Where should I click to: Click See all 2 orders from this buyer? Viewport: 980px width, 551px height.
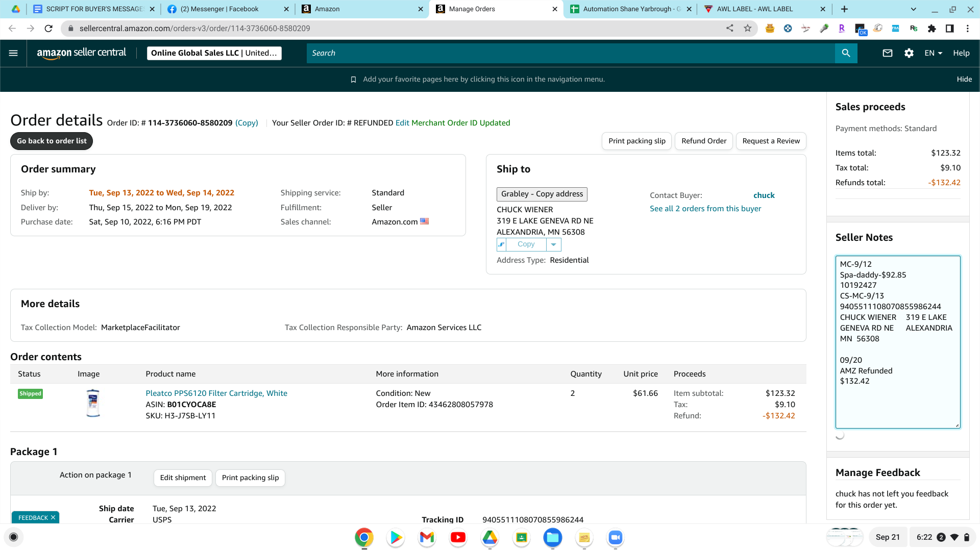(705, 209)
